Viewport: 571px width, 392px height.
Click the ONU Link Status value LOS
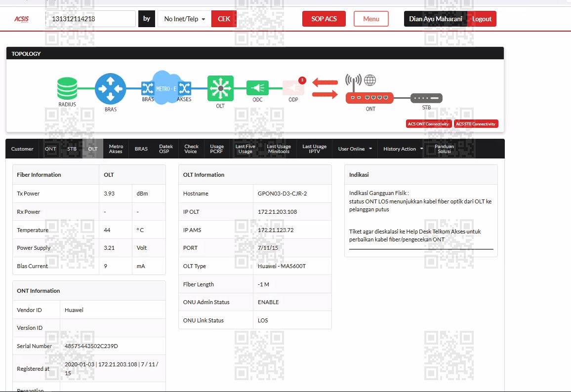pos(263,320)
